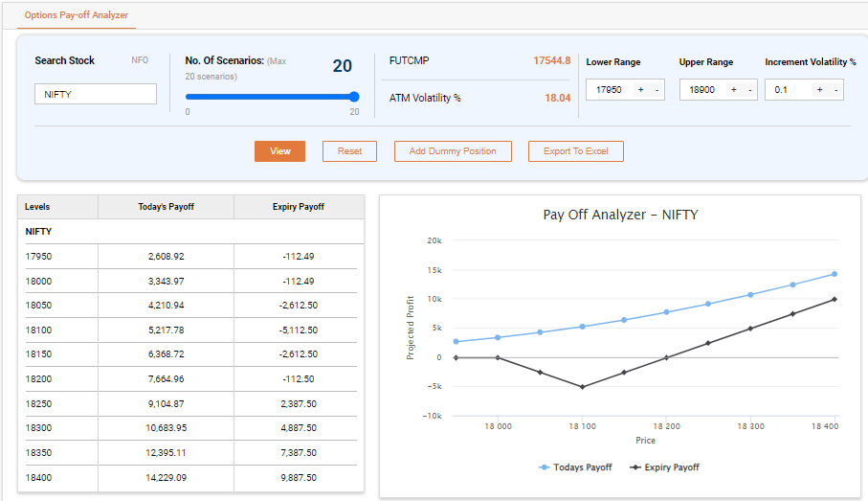Decrease Increment Volatility with minus button
The height and width of the screenshot is (501, 868).
tap(835, 90)
